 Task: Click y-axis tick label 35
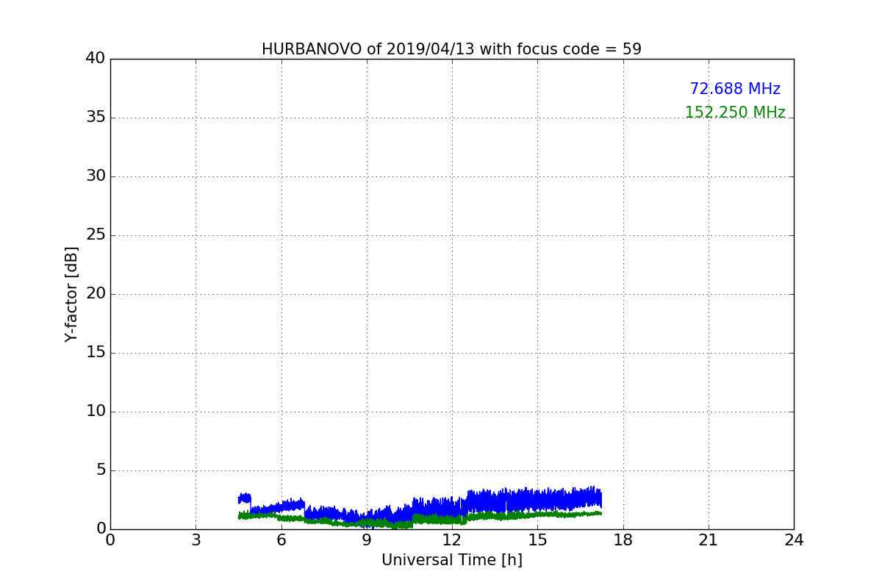(96, 118)
